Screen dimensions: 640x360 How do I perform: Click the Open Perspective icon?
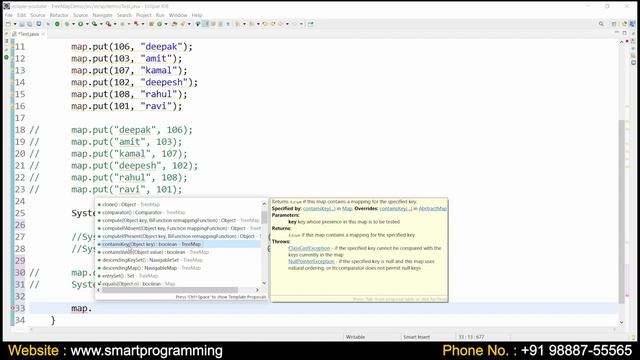point(614,24)
